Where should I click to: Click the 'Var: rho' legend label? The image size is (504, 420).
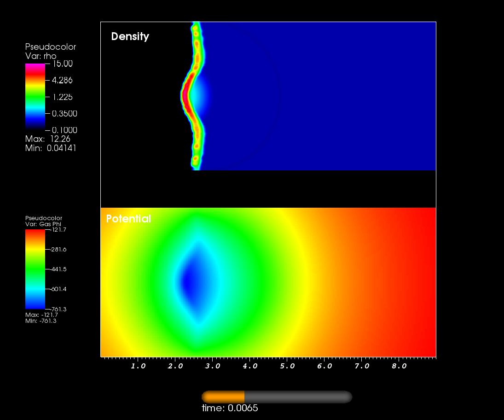[x=41, y=56]
